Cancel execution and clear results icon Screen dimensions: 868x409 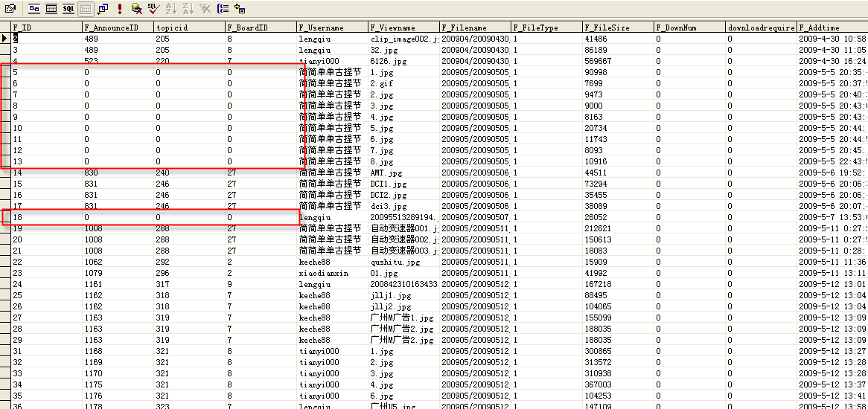pyautogui.click(x=137, y=8)
